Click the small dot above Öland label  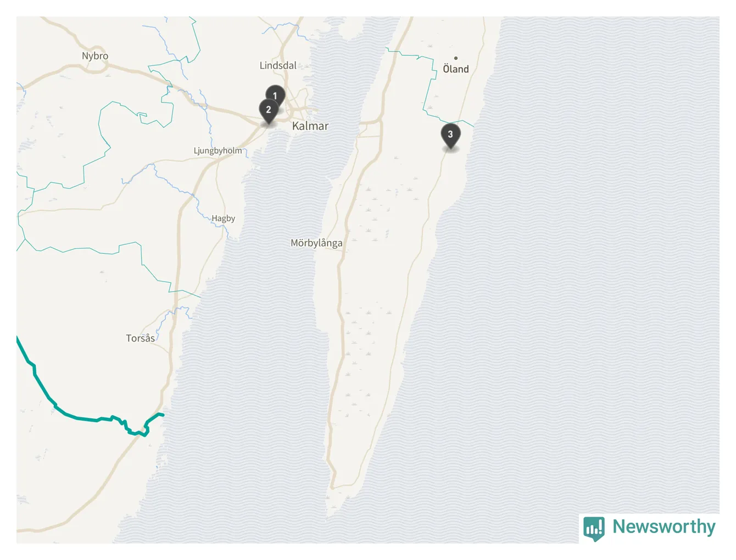coord(456,58)
